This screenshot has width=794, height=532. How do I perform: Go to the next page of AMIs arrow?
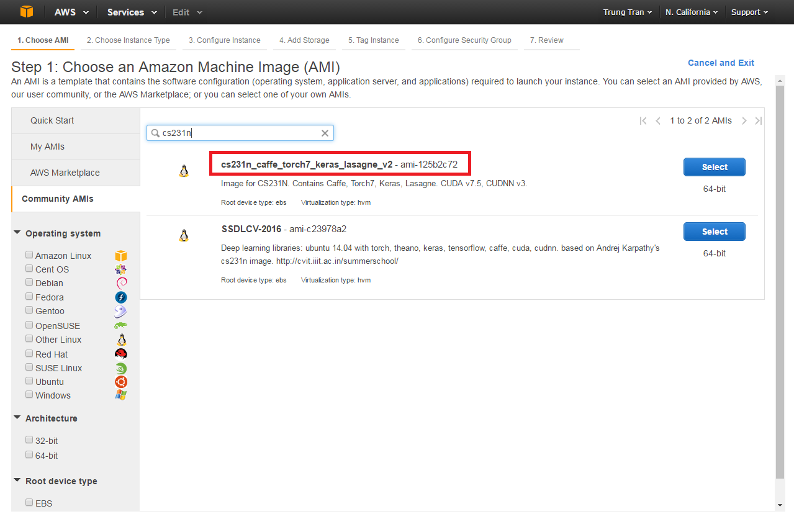[744, 120]
